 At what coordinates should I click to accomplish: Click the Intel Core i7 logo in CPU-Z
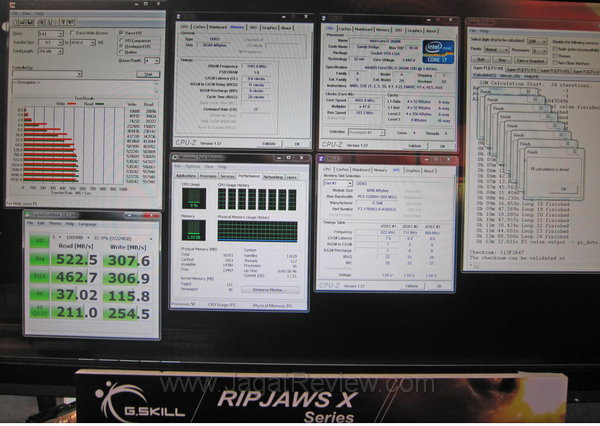pos(439,52)
